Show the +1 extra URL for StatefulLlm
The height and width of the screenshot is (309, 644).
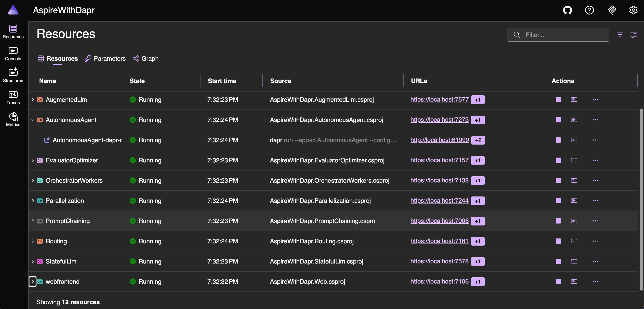pyautogui.click(x=477, y=262)
